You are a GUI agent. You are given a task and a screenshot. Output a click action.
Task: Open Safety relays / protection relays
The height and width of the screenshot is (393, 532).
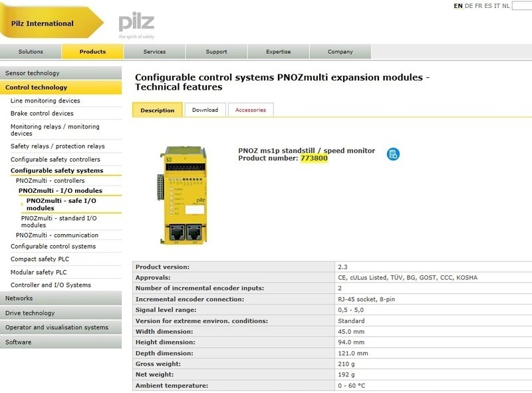point(58,146)
